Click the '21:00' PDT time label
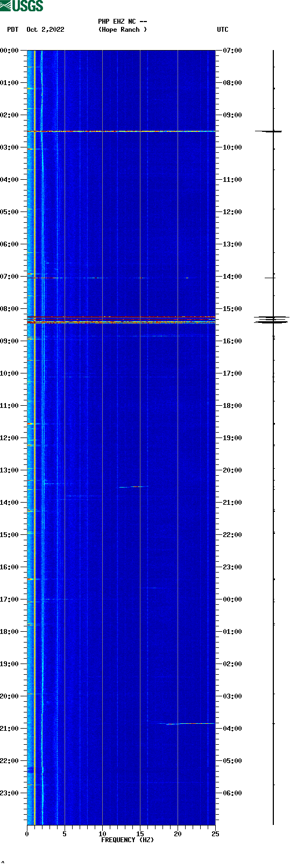Screen dimensions: 297x868 10,729
